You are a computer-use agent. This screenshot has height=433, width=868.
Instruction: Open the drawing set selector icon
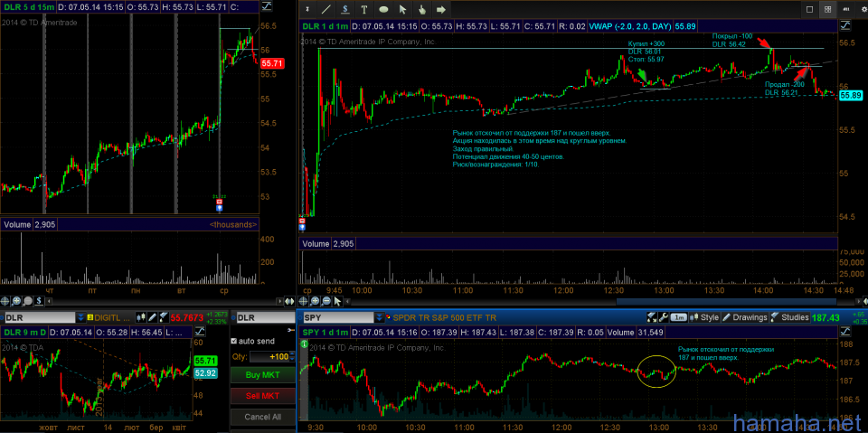[x=308, y=9]
